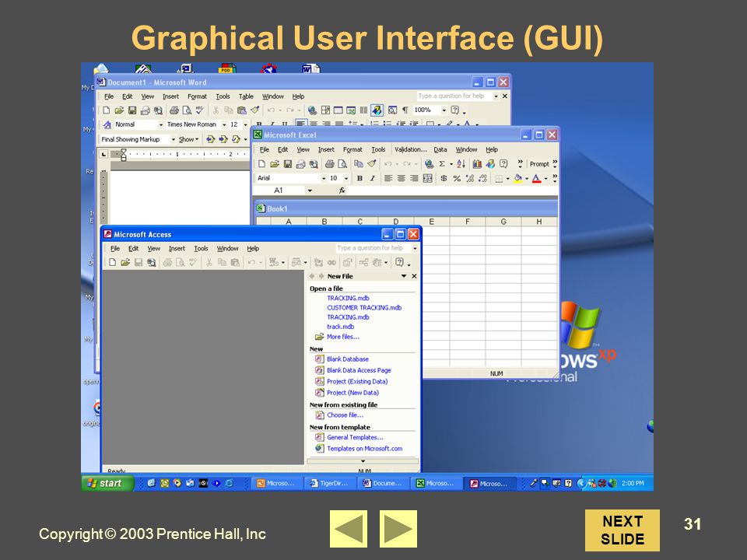Click the Word help question input field
Image resolution: width=747 pixels, height=560 pixels.
click(454, 96)
